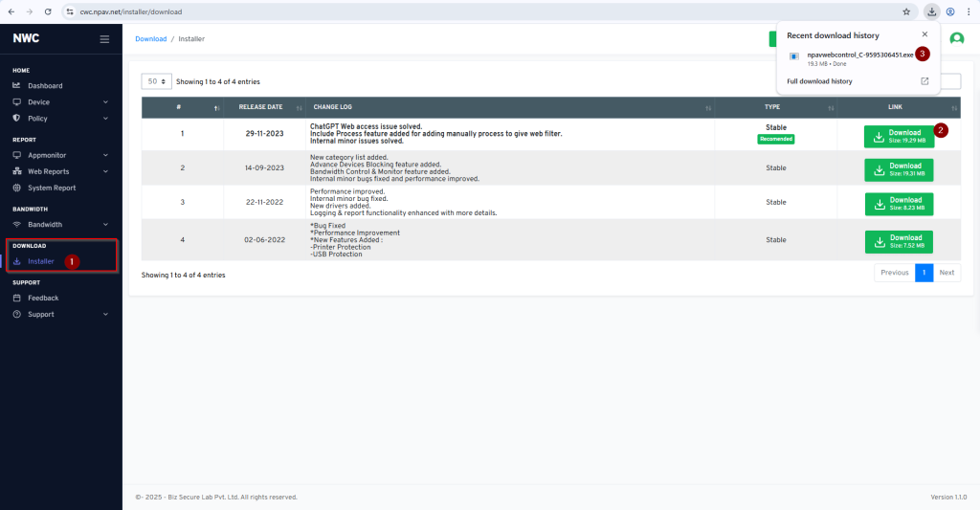Open Dashboard in the sidebar
This screenshot has width=980, height=510.
(x=44, y=86)
